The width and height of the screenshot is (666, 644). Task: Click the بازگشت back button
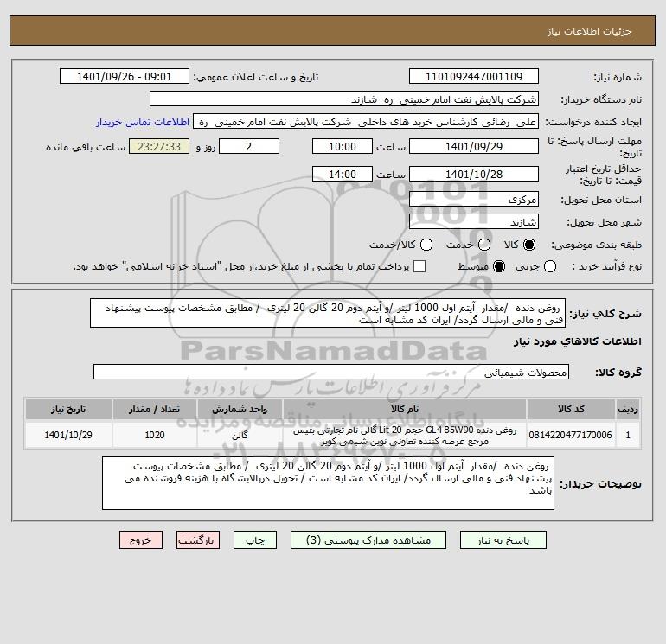[198, 540]
